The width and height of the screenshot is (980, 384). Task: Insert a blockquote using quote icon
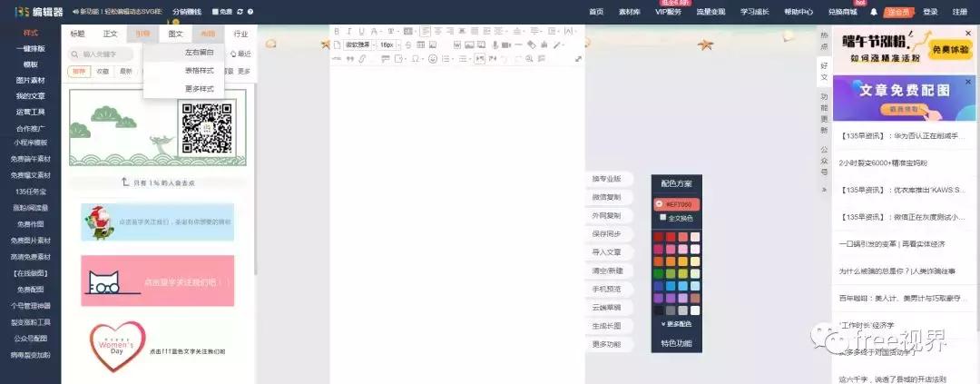tap(350, 58)
